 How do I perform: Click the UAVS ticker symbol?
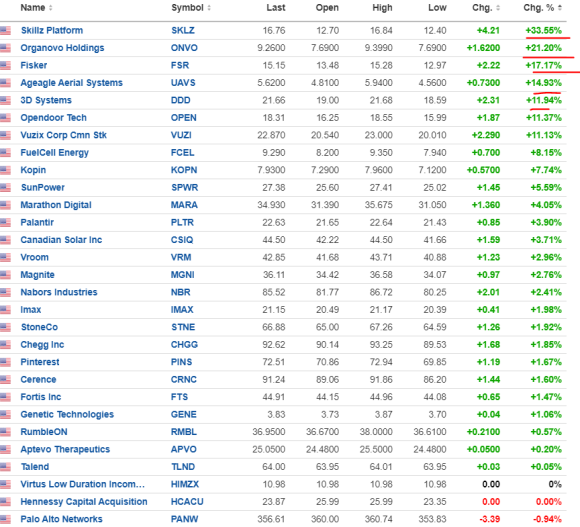click(183, 83)
